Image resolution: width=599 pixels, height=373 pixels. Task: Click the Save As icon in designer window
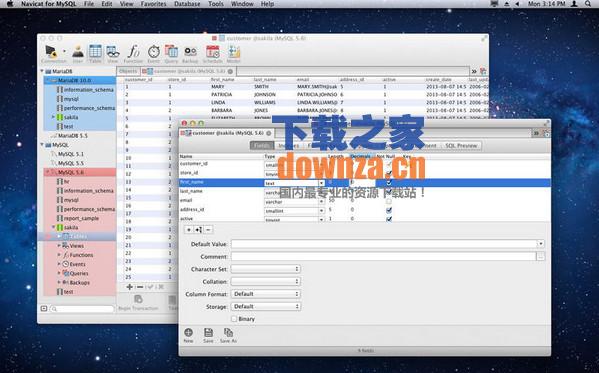click(x=228, y=335)
